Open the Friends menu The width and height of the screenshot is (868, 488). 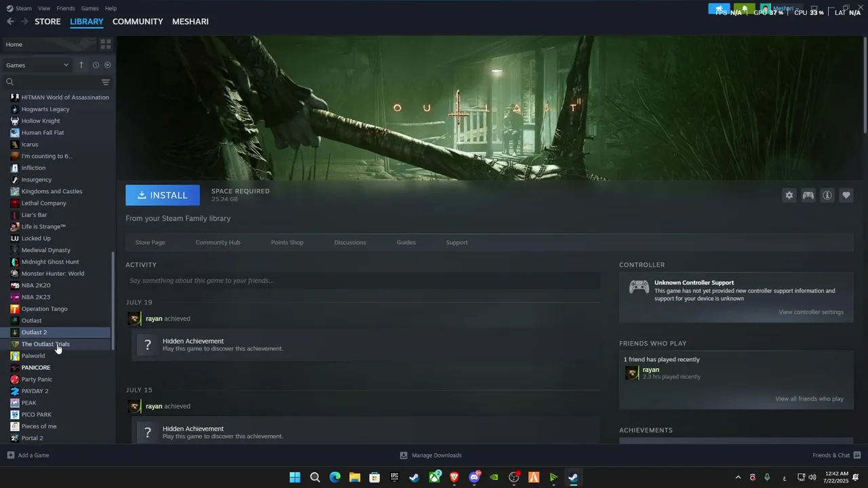[x=66, y=8]
